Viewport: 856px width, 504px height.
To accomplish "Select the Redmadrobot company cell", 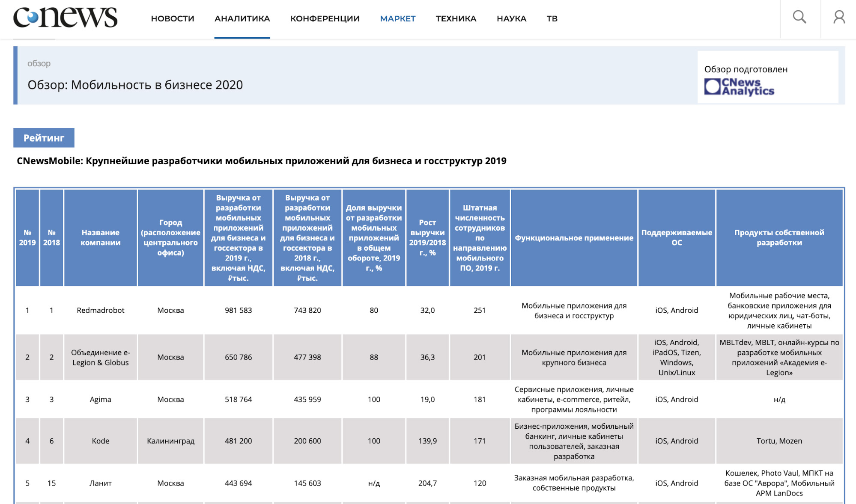I will click(x=101, y=310).
